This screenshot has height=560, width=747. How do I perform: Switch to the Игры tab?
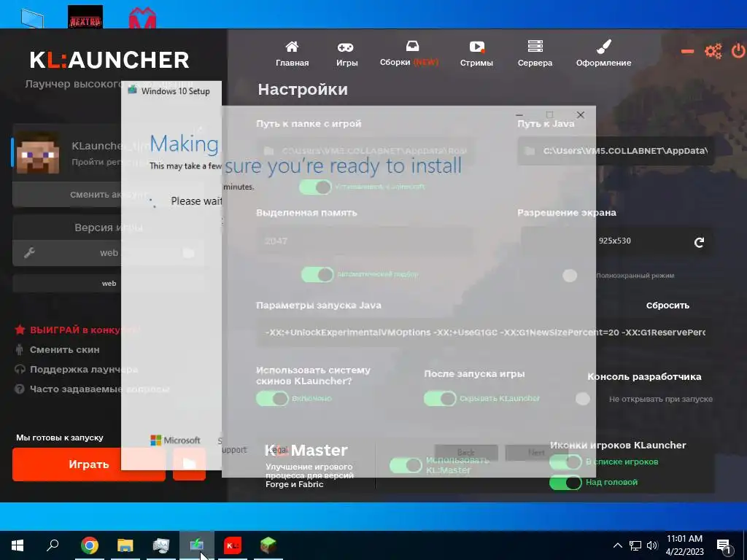[347, 54]
